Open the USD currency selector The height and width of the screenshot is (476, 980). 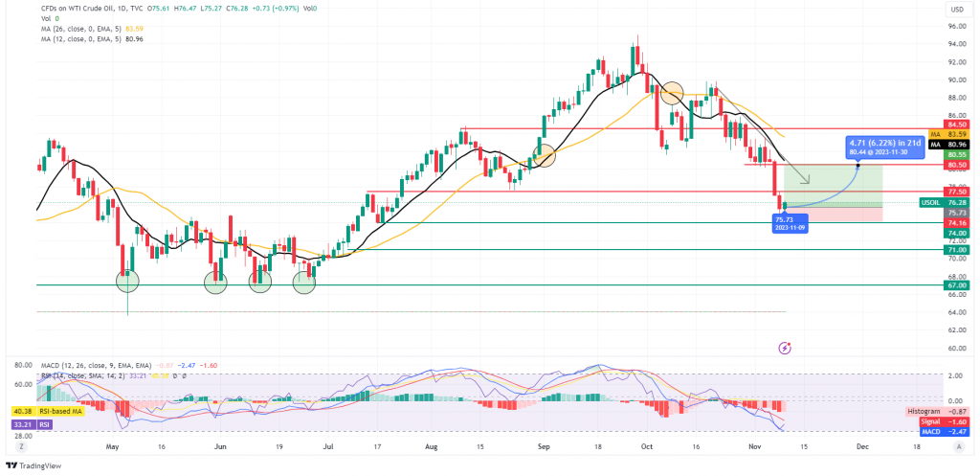coord(956,10)
